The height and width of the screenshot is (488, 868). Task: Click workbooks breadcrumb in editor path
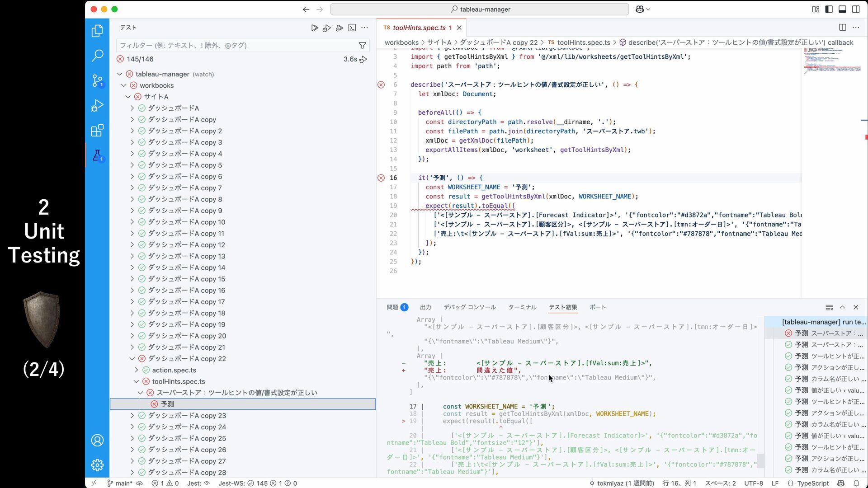coord(401,42)
